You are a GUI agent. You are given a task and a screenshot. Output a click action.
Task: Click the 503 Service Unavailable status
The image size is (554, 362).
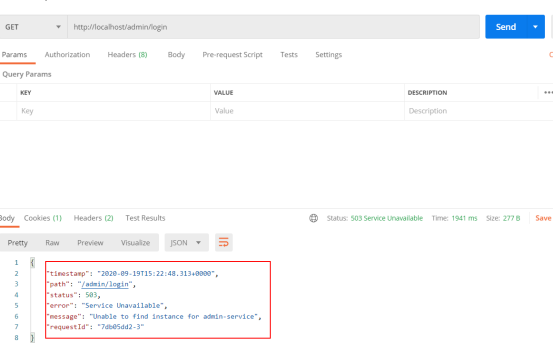tap(387, 218)
